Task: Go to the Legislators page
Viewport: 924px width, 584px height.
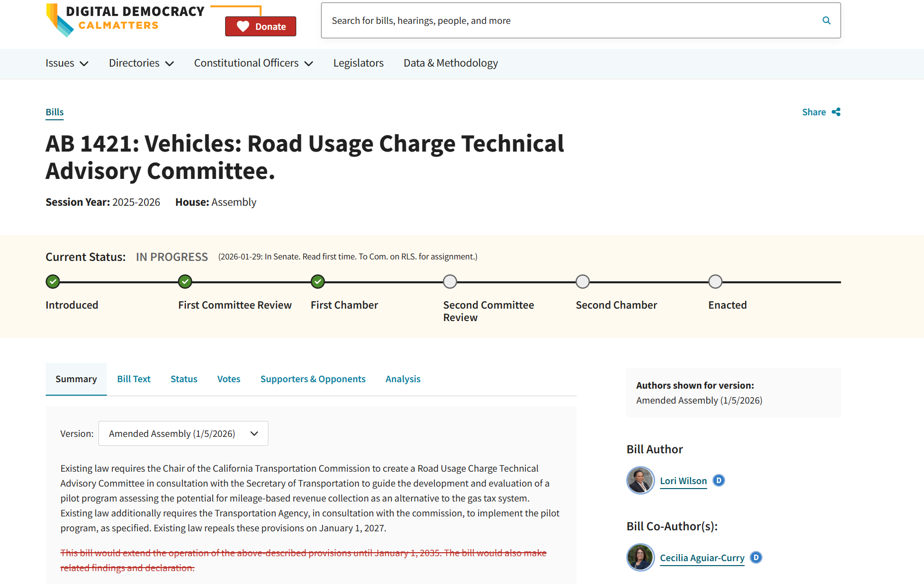Action: click(x=358, y=63)
